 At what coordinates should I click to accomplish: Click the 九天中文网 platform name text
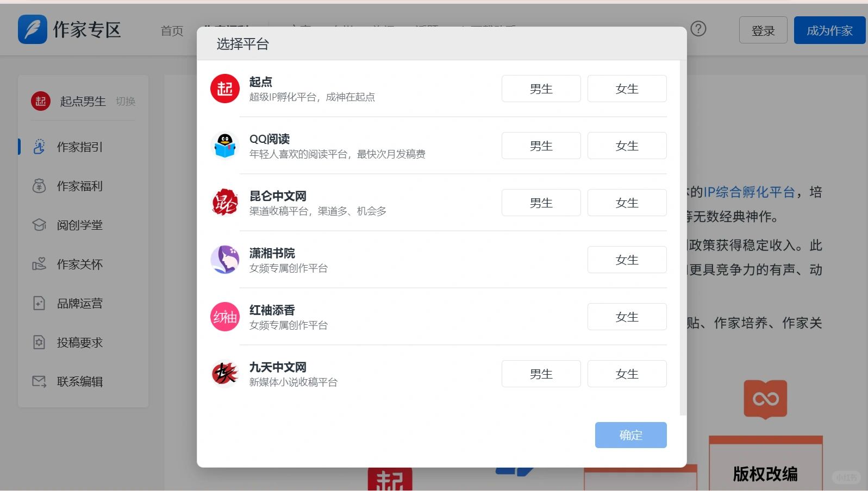278,367
